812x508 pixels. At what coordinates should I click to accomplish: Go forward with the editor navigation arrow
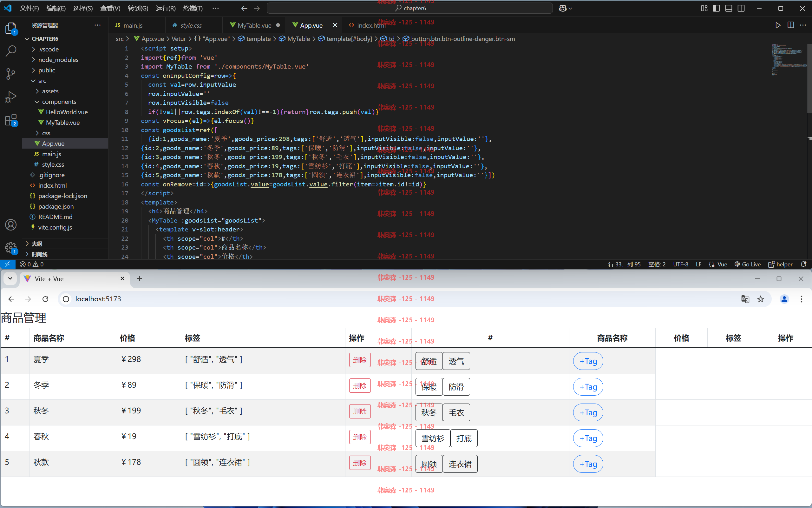(x=257, y=8)
